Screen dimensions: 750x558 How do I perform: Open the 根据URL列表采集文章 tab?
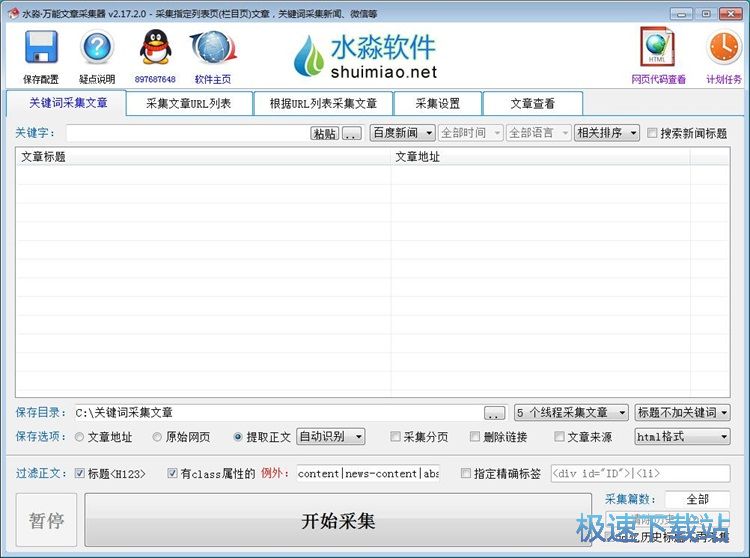323,103
